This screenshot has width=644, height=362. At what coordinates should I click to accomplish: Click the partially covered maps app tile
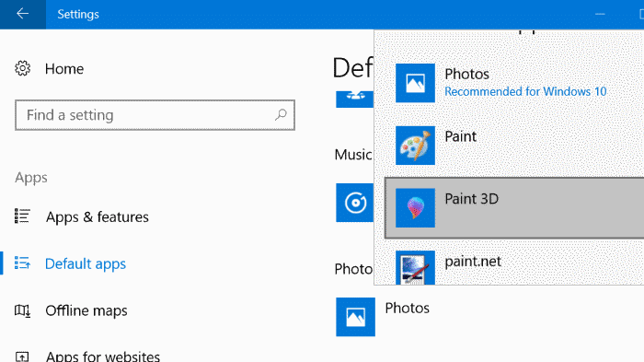pyautogui.click(x=355, y=99)
